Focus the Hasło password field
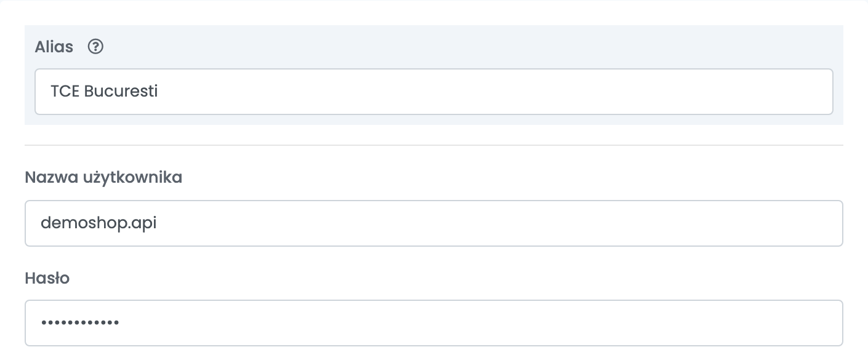This screenshot has width=868, height=363. (434, 323)
